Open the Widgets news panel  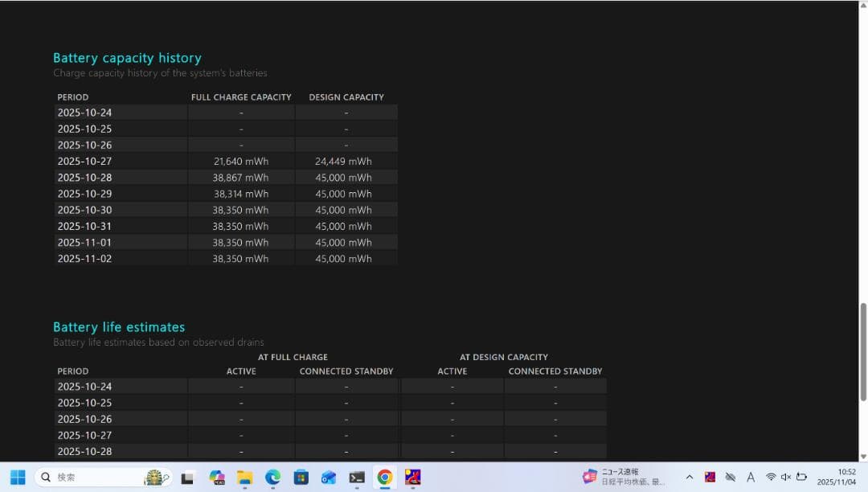click(615, 477)
